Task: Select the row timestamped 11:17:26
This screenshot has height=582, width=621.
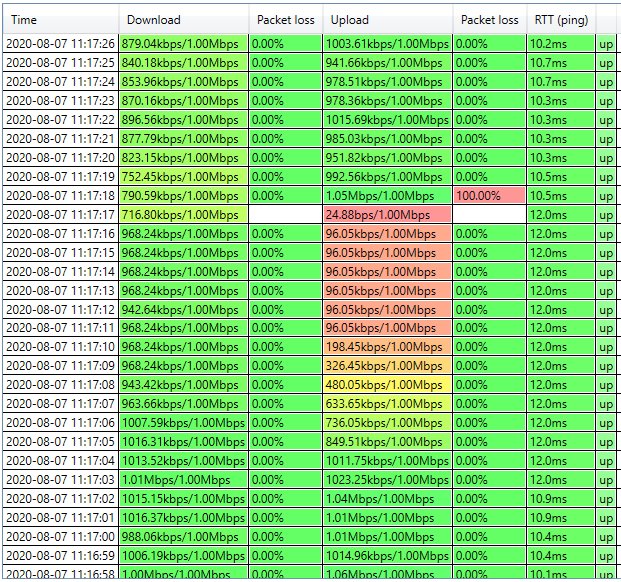Action: click(x=60, y=44)
